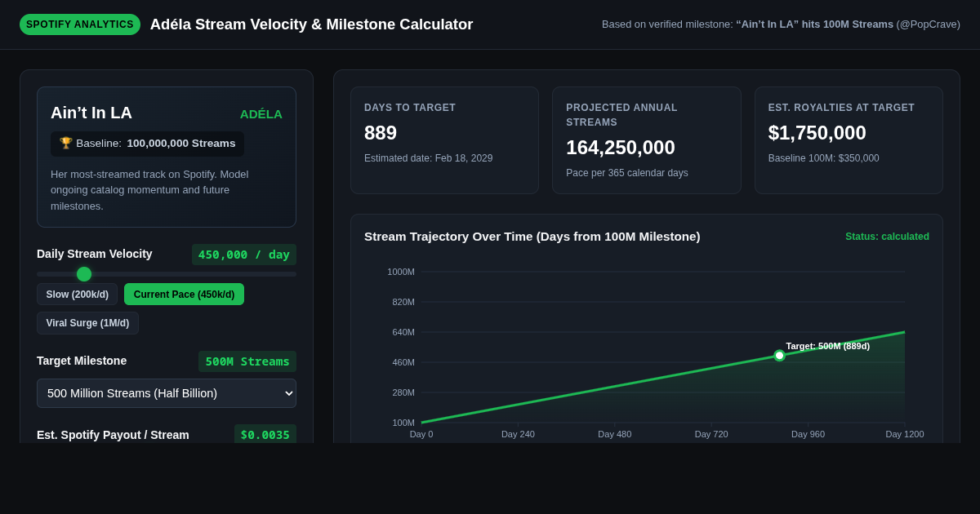Image resolution: width=980 pixels, height=514 pixels.
Task: Click the Day 0 axis label
Action: (x=421, y=434)
